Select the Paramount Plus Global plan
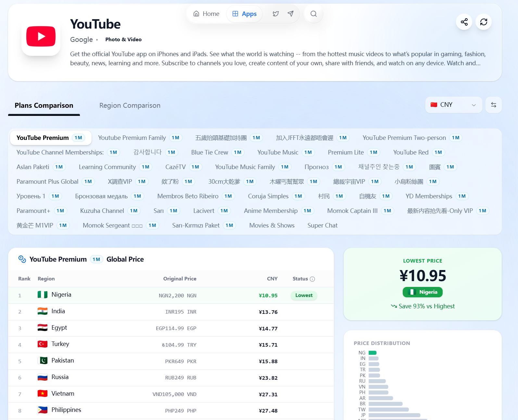 coord(56,181)
